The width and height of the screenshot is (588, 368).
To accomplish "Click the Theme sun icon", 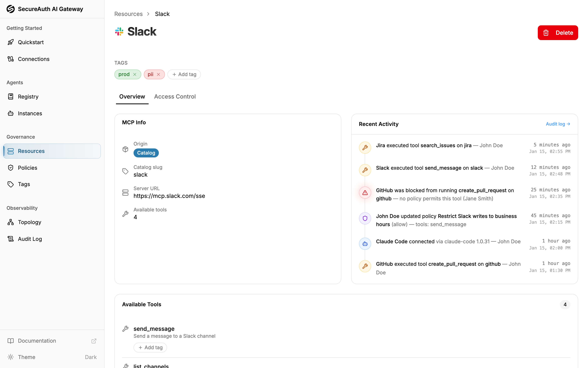I will [x=10, y=357].
